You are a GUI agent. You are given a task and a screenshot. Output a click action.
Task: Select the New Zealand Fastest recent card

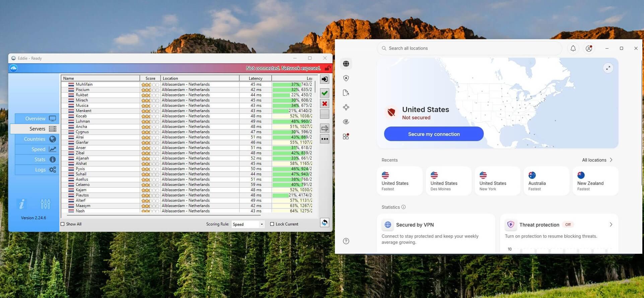coord(595,181)
